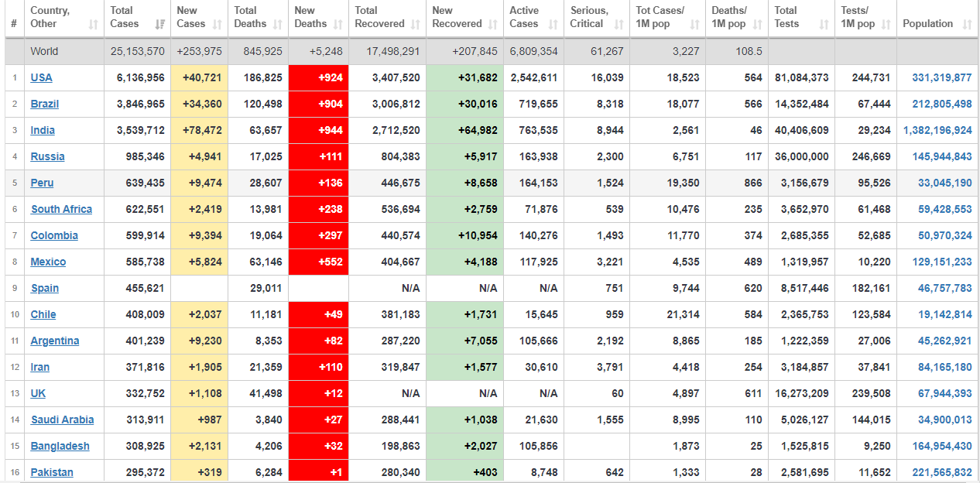Select Iran serious critical value 3,791
Image resolution: width=980 pixels, height=483 pixels.
[610, 367]
